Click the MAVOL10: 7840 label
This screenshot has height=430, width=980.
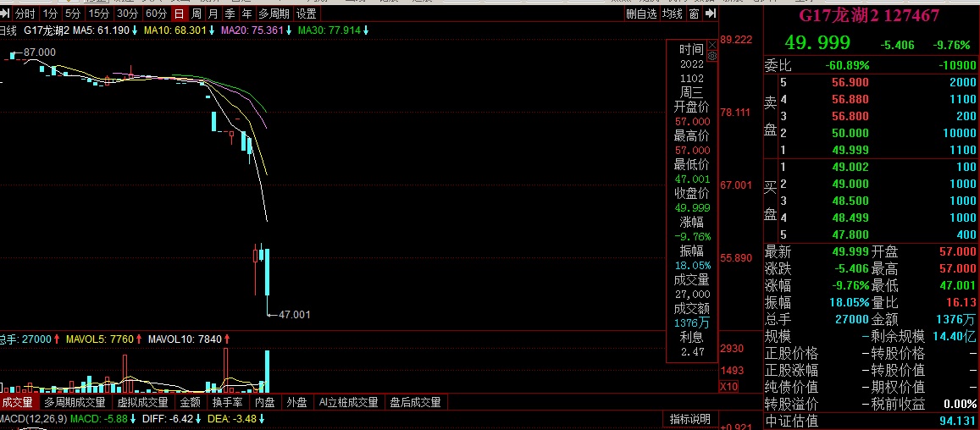(185, 339)
